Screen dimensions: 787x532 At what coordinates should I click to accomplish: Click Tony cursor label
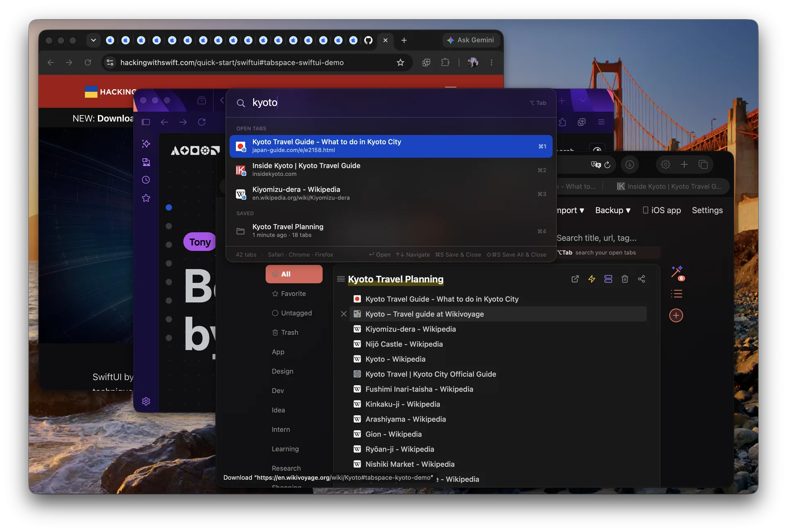click(200, 242)
